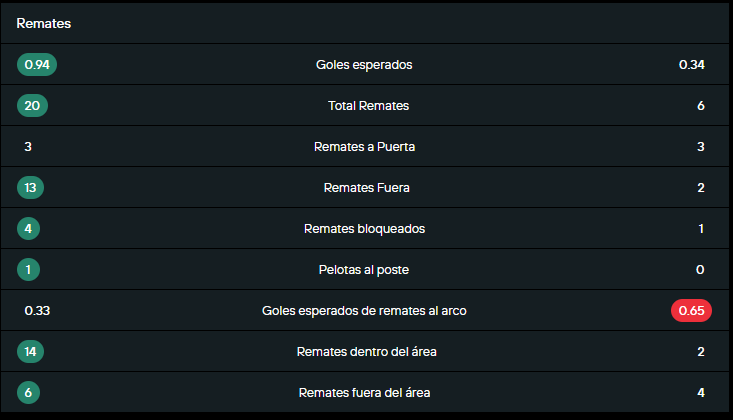This screenshot has height=420, width=733.
Task: Click the Remates section header
Action: click(x=36, y=23)
